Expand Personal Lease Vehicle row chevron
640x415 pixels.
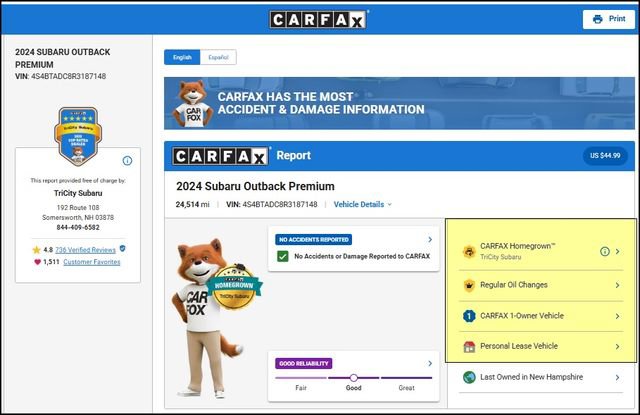[x=618, y=346]
